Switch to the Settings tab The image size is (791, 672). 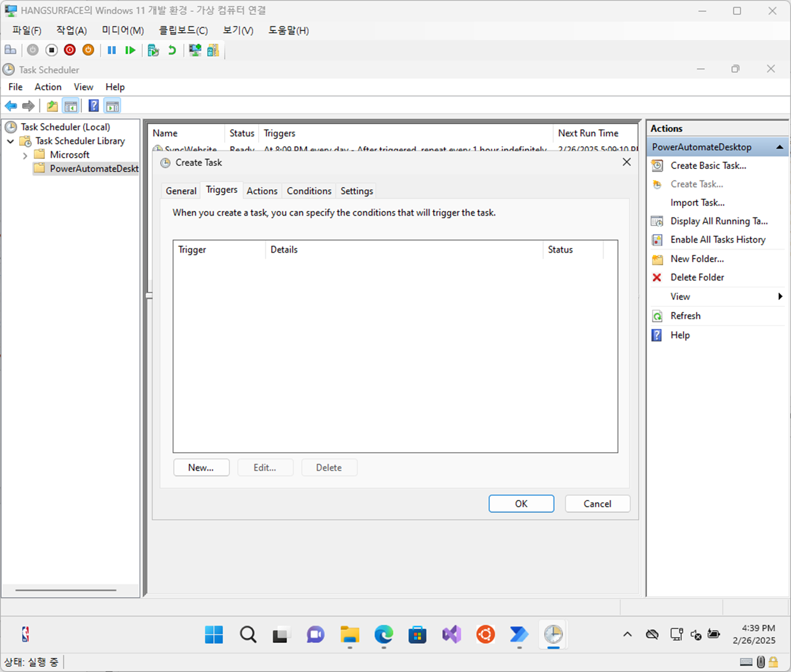[357, 191]
